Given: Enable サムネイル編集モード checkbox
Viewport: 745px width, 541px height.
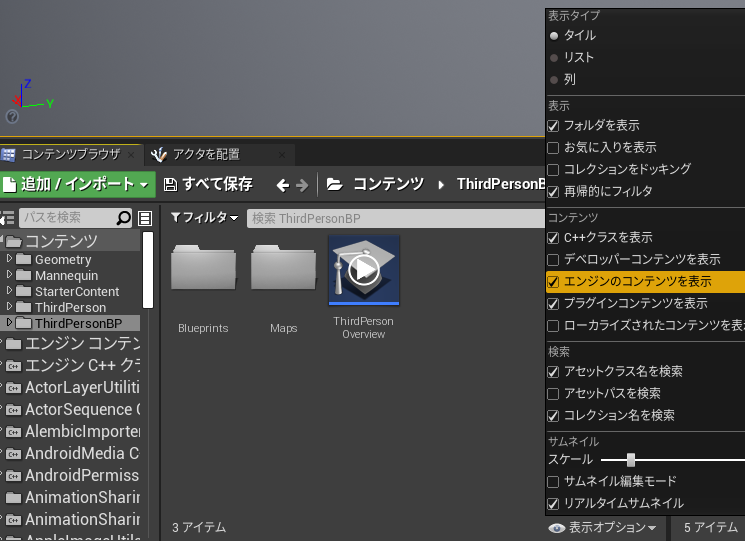Looking at the screenshot, I should tap(553, 482).
